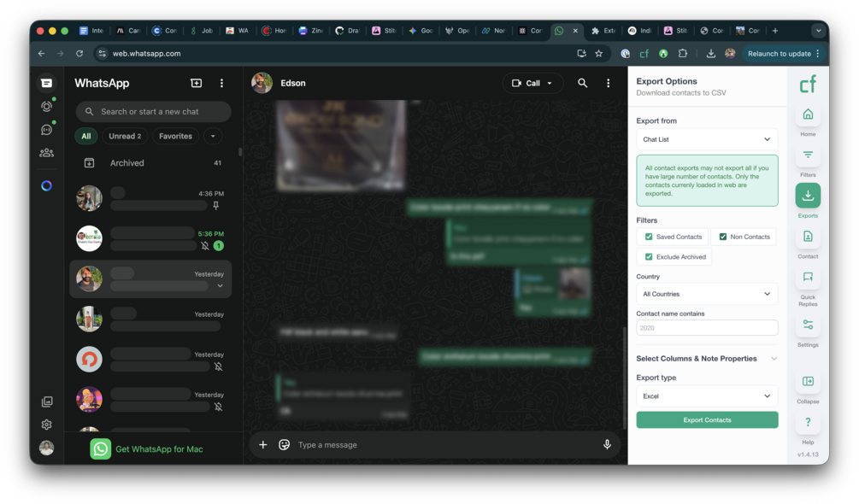Open the All Countries dropdown

tap(707, 294)
